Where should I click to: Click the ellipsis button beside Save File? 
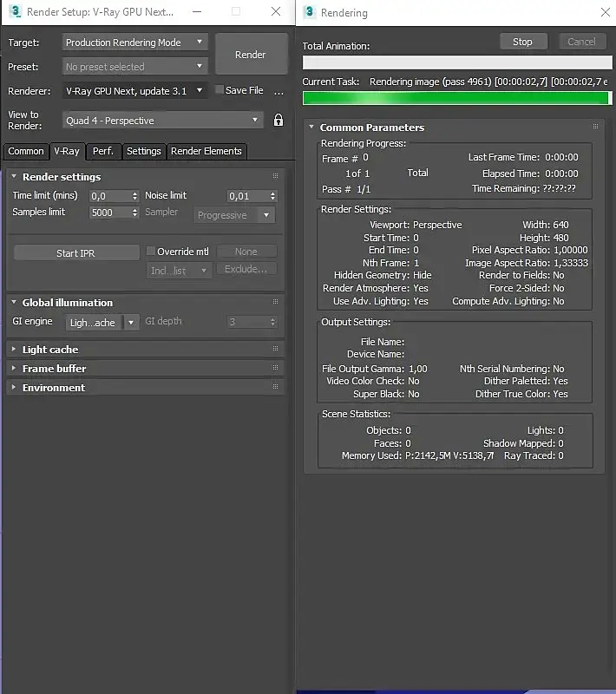[279, 92]
